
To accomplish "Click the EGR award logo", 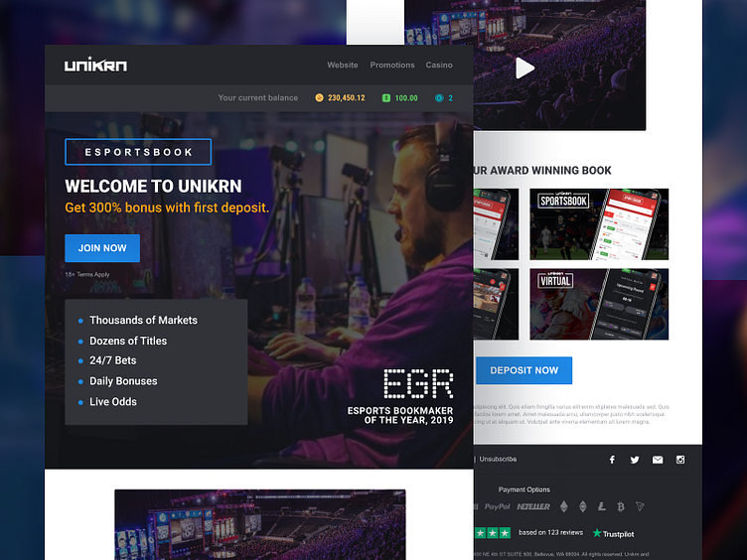I will tap(418, 383).
